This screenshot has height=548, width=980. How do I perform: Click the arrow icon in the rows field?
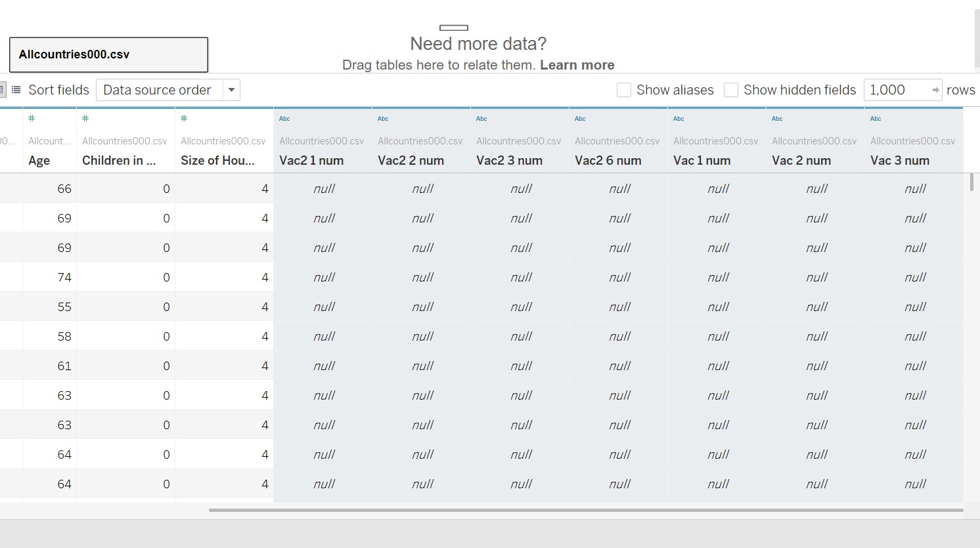pyautogui.click(x=935, y=90)
